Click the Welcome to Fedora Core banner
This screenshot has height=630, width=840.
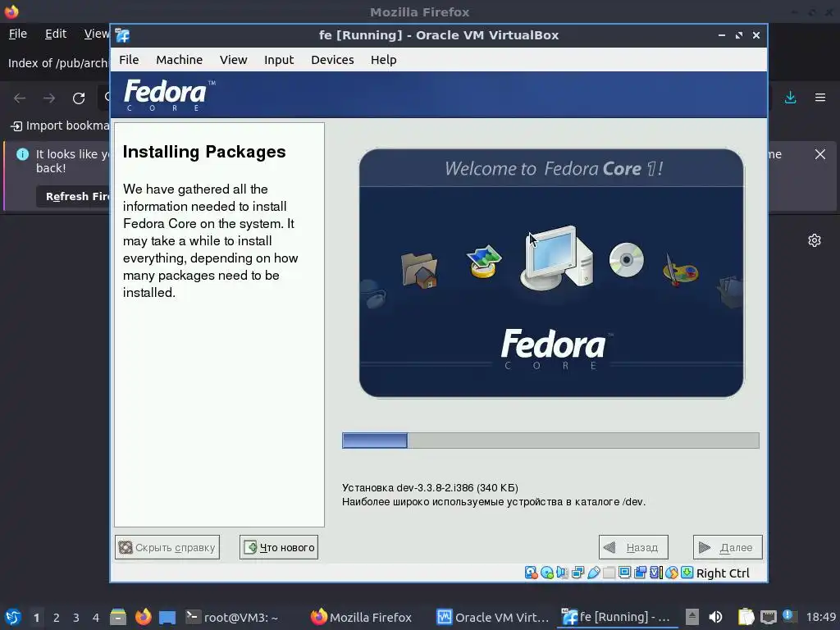point(551,273)
